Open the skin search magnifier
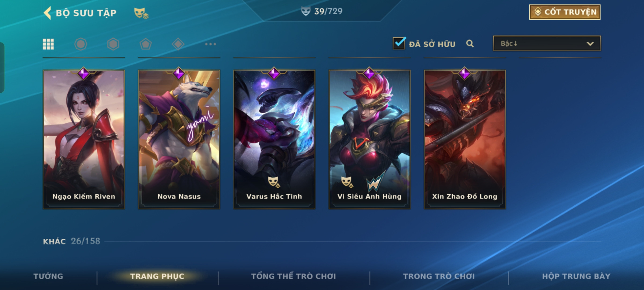The image size is (644, 290). coord(470,44)
